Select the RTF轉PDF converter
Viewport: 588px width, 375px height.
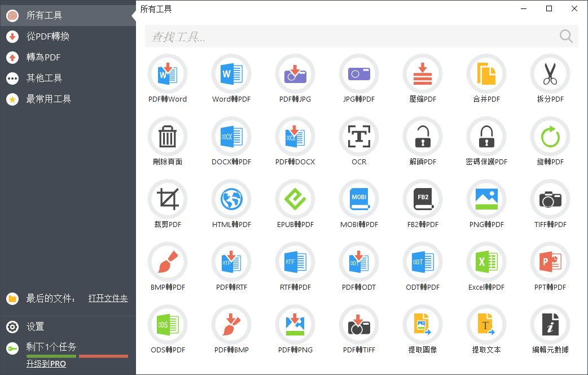point(295,262)
